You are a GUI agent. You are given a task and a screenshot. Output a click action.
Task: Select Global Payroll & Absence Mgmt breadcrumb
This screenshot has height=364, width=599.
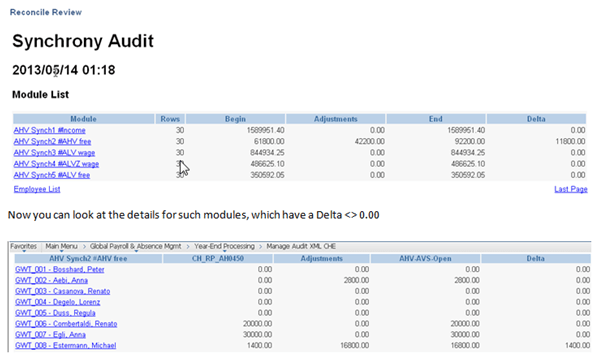click(136, 246)
